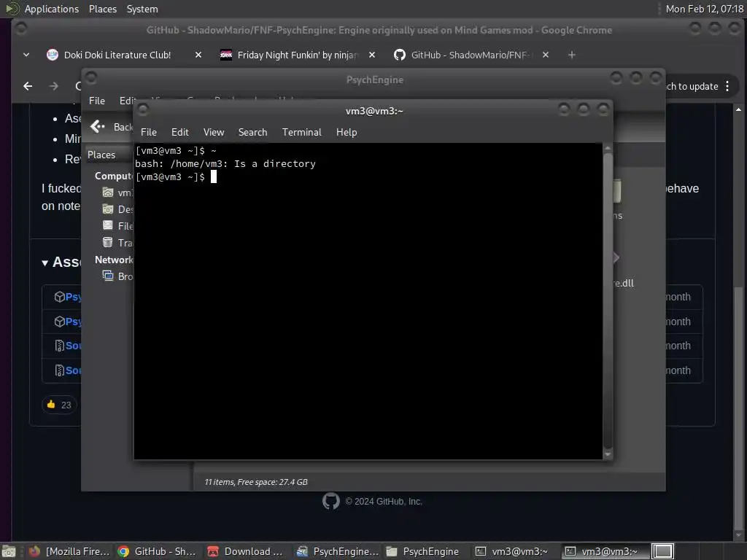Viewport: 747px width, 560px height.
Task: Click PsychEngine window menu button icon
Action: pos(91,77)
